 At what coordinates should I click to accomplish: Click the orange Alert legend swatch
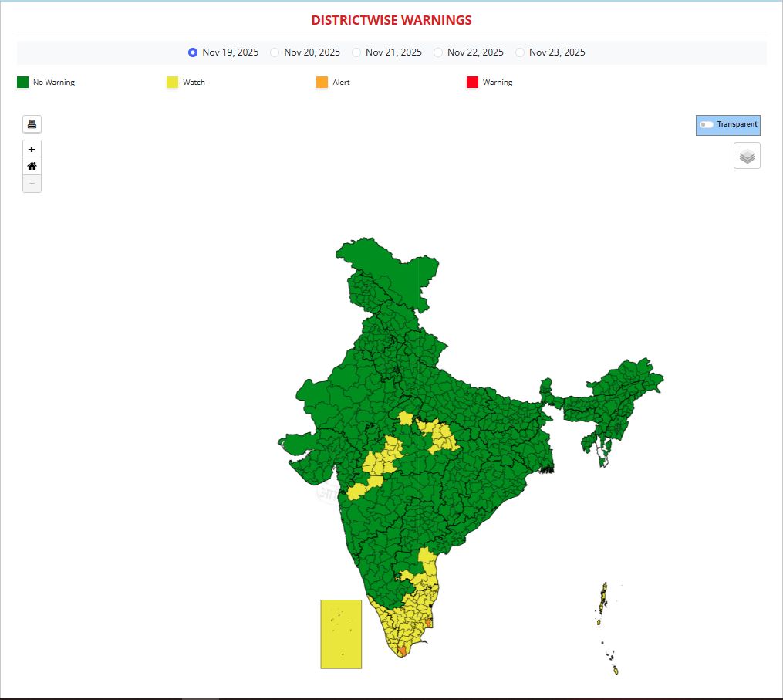coord(322,83)
